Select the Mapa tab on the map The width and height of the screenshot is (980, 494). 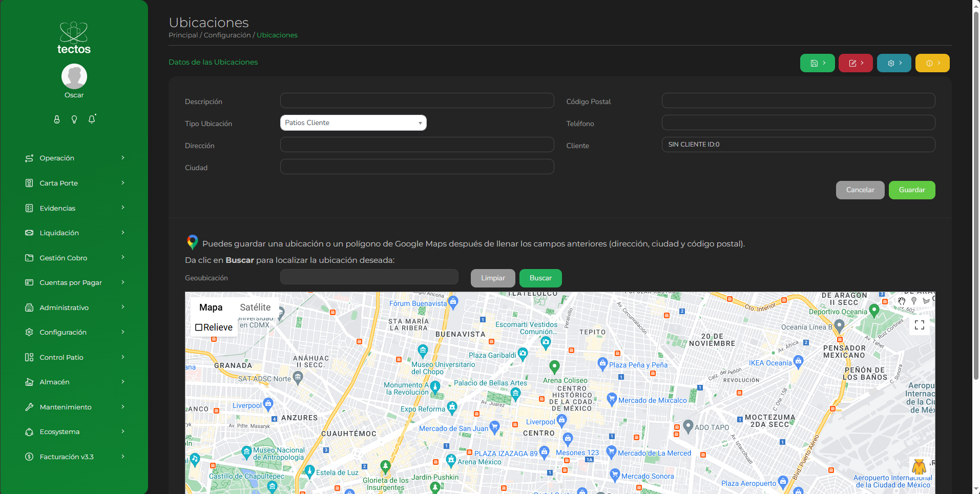pyautogui.click(x=211, y=307)
